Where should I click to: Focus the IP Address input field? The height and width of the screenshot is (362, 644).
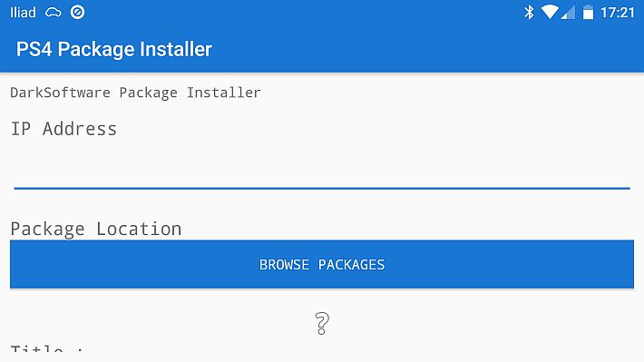point(322,172)
